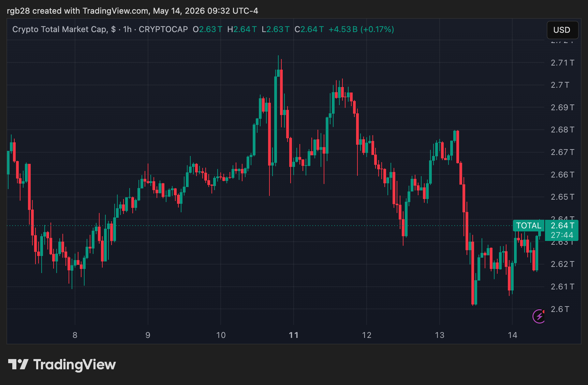Click the open value O2.63 T
This screenshot has width=588, height=385.
point(207,29)
